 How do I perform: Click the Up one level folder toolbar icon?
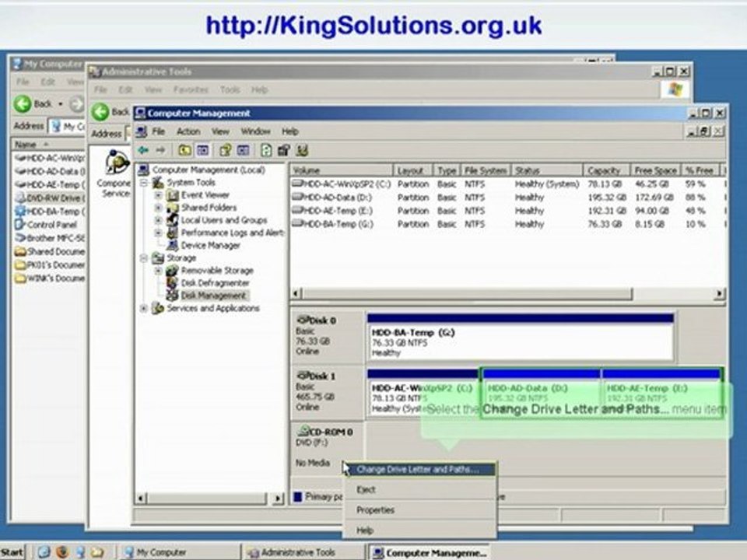[x=184, y=150]
